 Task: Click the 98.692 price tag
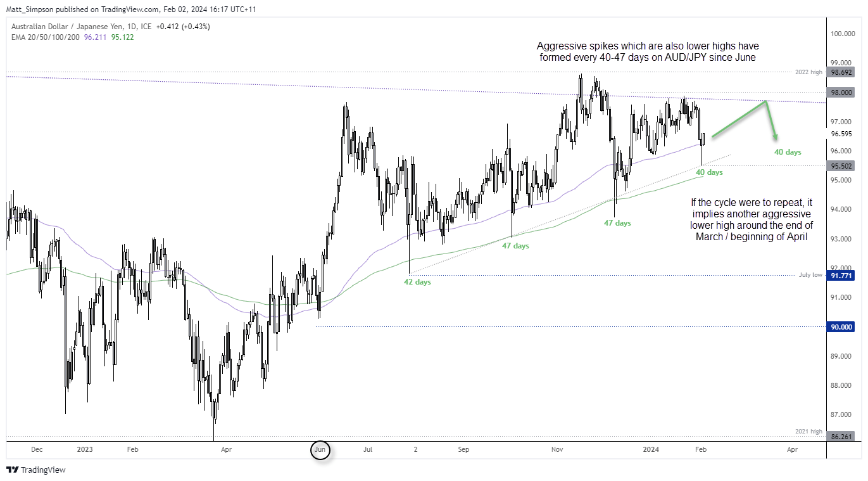tap(842, 72)
